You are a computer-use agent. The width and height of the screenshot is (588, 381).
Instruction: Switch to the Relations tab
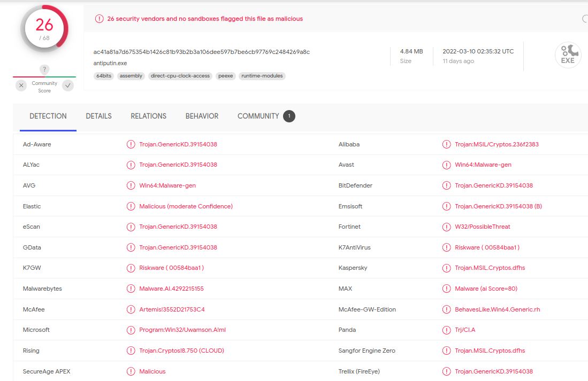pos(148,116)
